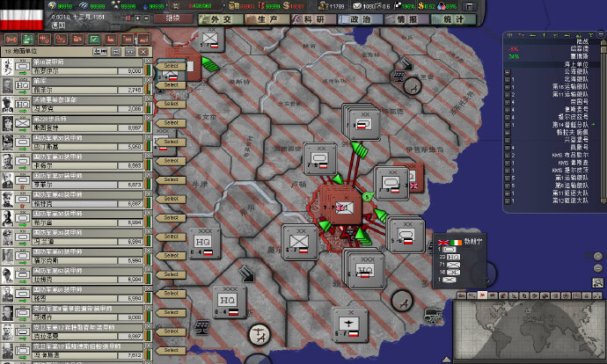The width and height of the screenshot is (607, 364).
Task: Deselect the unit with 2,086 strength using its X
Action: point(148,99)
